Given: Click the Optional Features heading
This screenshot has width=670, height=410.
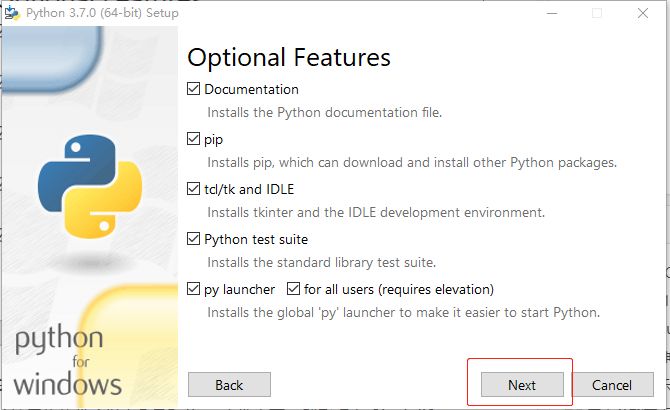Looking at the screenshot, I should pyautogui.click(x=289, y=58).
